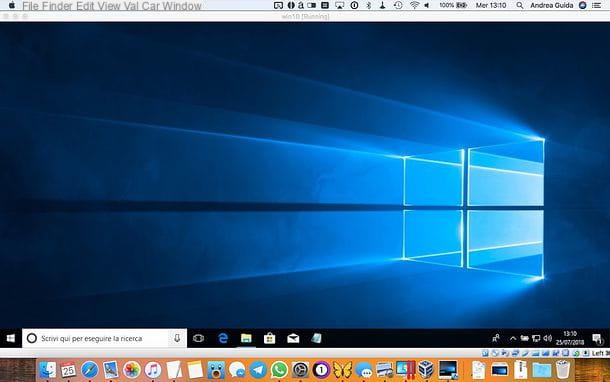Open Tweetbot bird icon in the Dock
This screenshot has width=610, height=382.
tap(216, 370)
